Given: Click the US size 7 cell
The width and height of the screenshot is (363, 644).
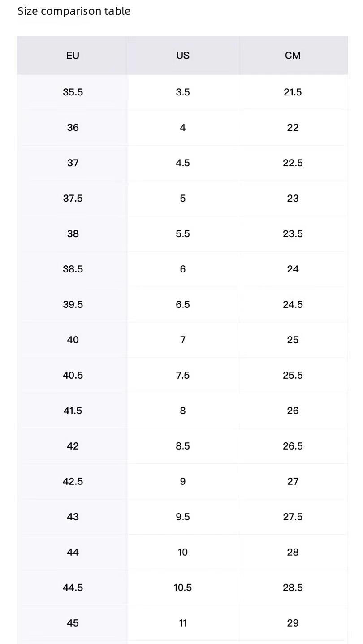Looking at the screenshot, I should [183, 340].
